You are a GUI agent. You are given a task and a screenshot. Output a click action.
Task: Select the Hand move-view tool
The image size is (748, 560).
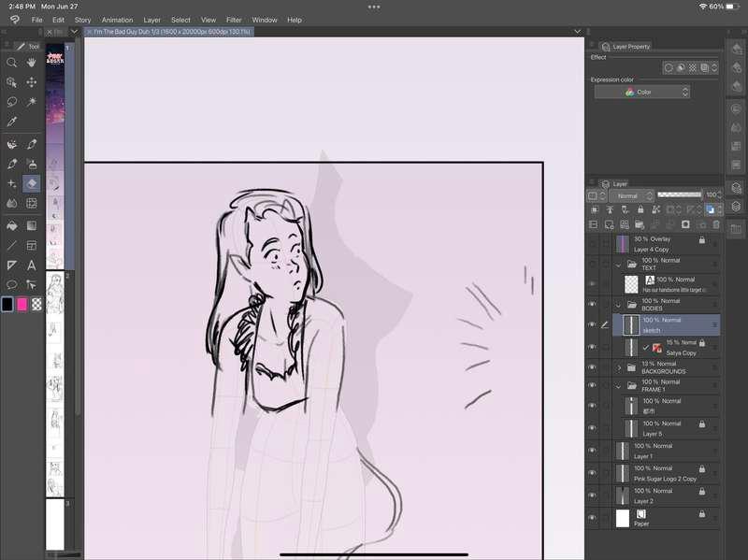click(x=32, y=63)
